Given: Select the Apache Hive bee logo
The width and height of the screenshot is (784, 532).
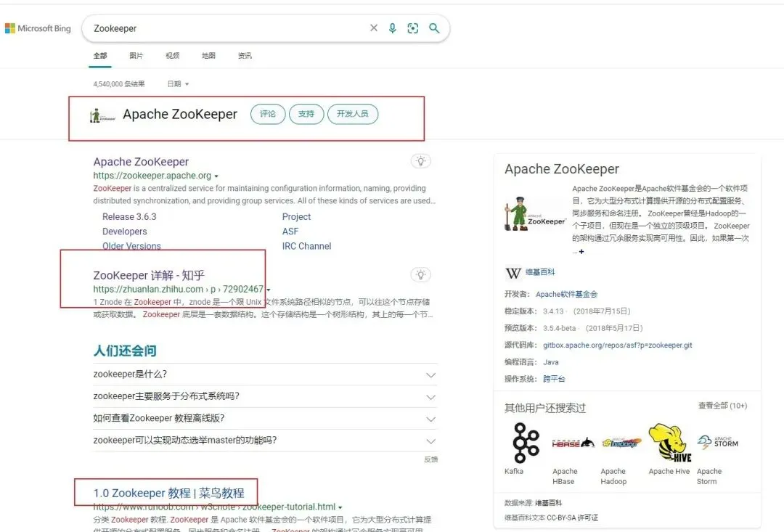Looking at the screenshot, I should tap(669, 443).
